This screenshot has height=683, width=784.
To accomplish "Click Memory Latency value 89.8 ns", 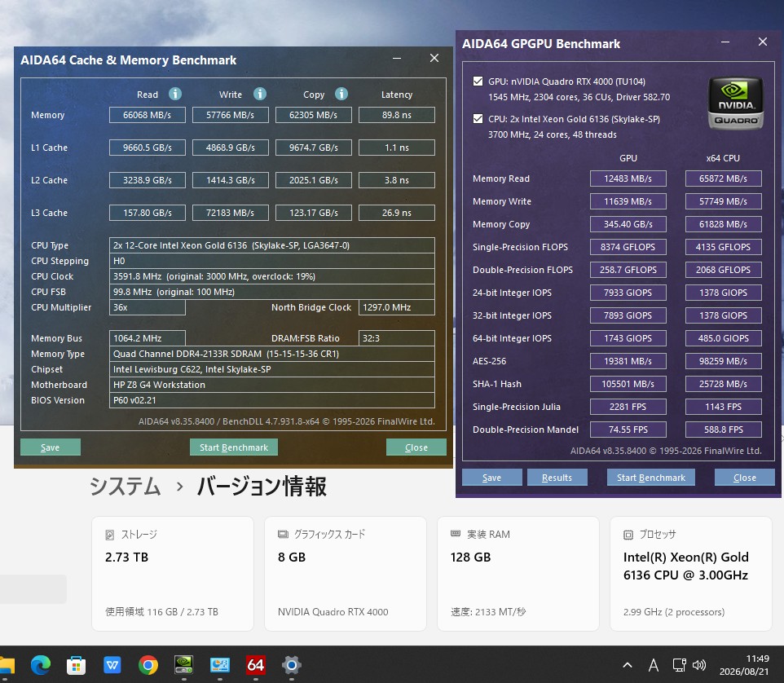I will (397, 115).
